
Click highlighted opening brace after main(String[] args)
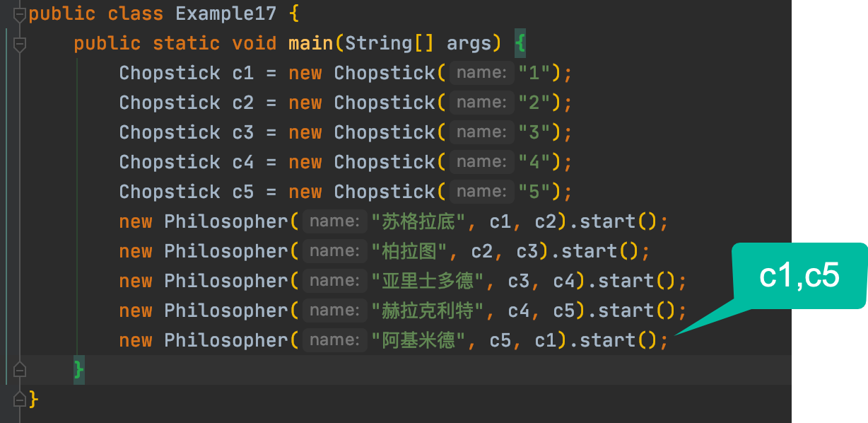520,44
